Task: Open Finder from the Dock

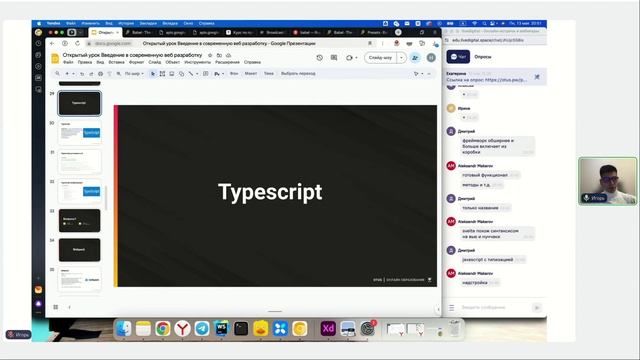Action: pyautogui.click(x=123, y=329)
